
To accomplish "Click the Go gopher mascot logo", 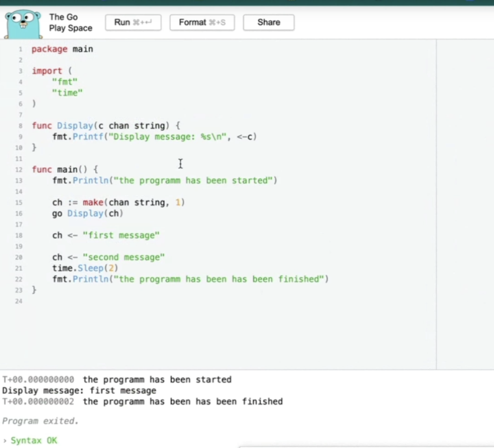I will coord(23,24).
